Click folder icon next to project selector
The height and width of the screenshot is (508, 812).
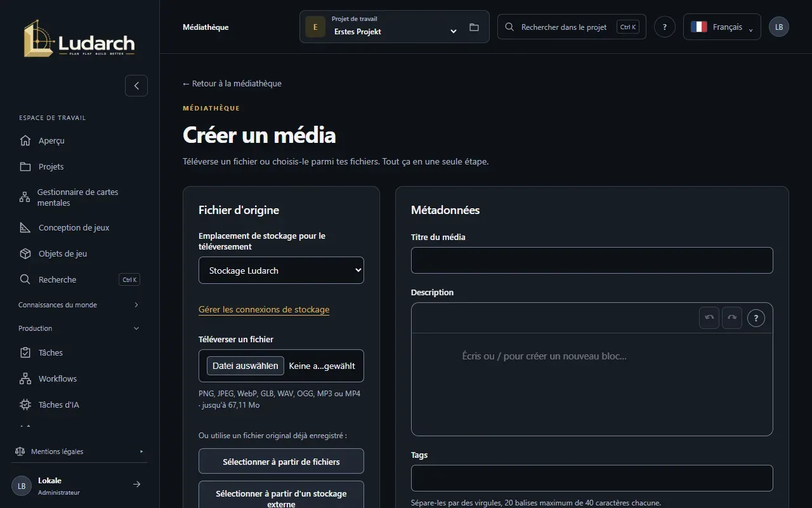(474, 27)
